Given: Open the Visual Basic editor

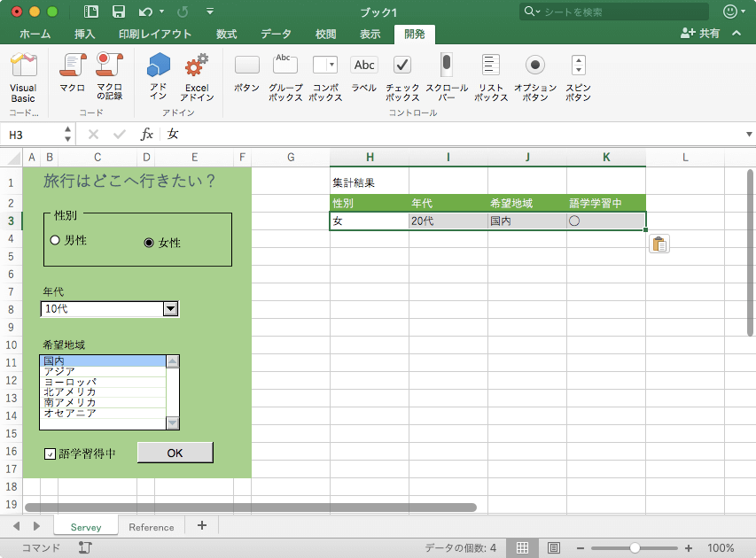Looking at the screenshot, I should pyautogui.click(x=23, y=77).
